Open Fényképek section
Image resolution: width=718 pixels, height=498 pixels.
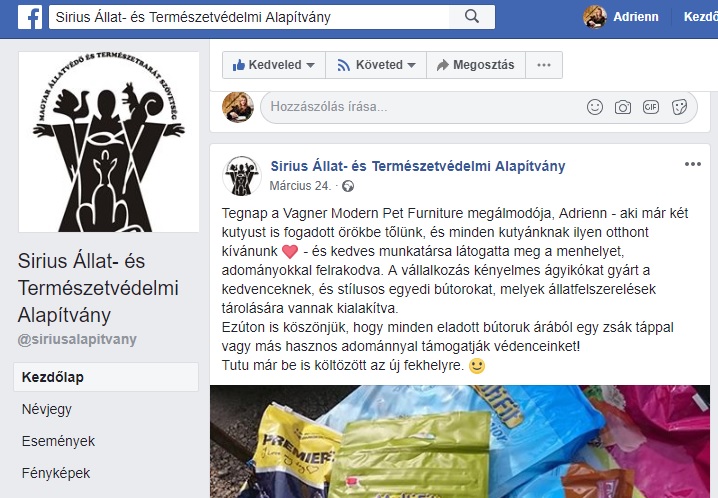tap(56, 473)
